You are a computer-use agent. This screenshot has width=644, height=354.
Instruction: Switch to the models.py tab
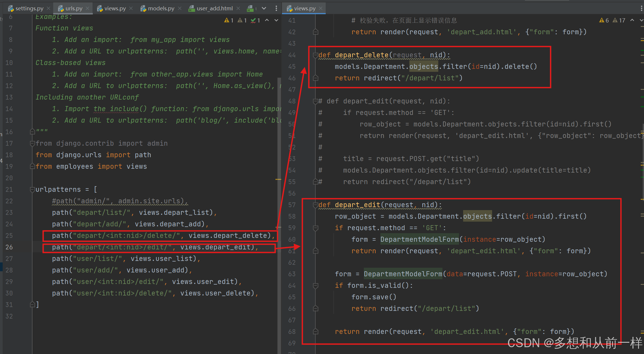pyautogui.click(x=161, y=8)
